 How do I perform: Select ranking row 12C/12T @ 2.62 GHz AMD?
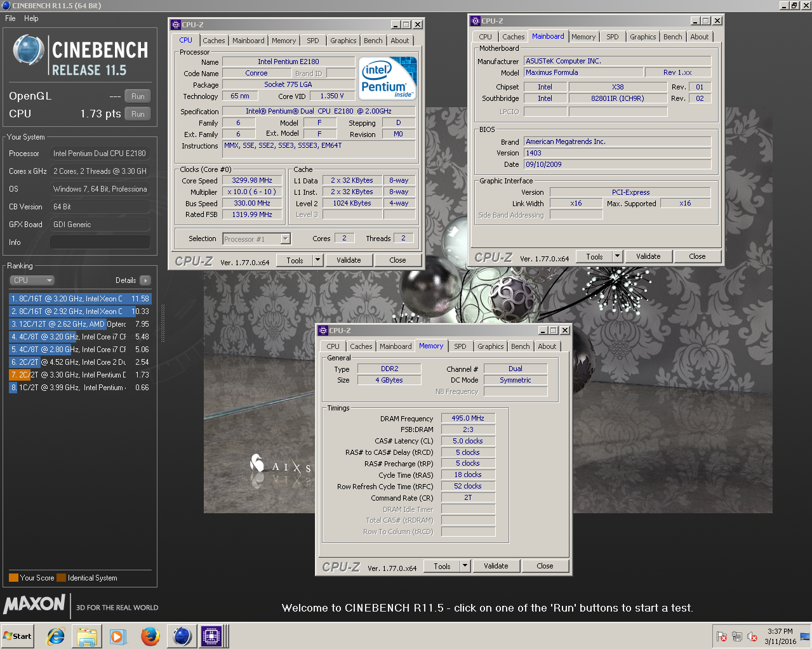(x=80, y=324)
